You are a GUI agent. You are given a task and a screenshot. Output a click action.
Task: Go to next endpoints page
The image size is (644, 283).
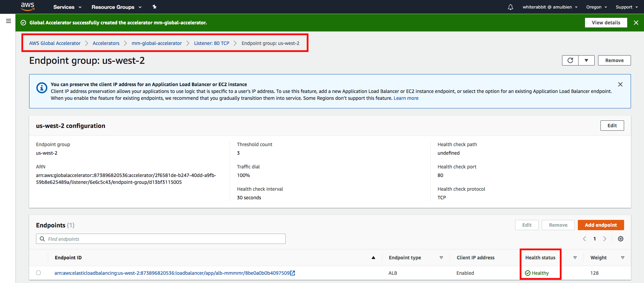click(x=605, y=239)
